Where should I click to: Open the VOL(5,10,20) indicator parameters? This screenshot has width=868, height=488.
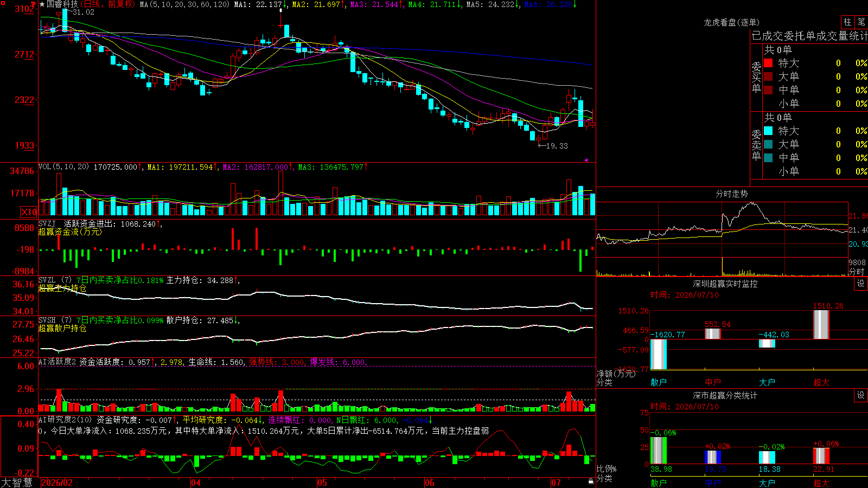point(64,167)
